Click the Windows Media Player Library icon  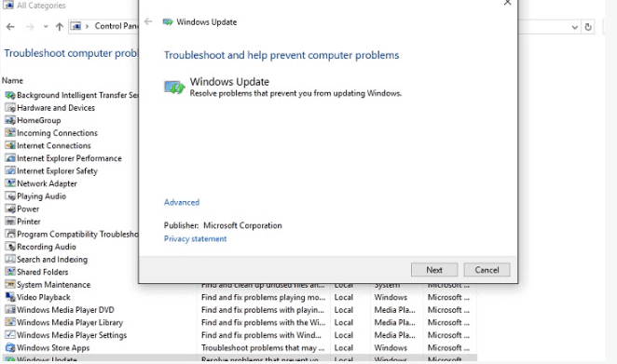[x=10, y=322]
